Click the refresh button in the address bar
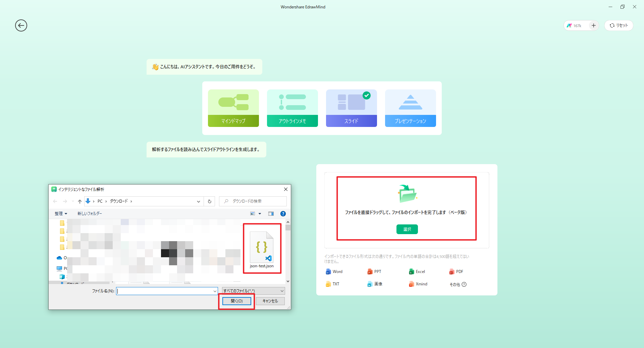This screenshot has height=348, width=644. 210,201
